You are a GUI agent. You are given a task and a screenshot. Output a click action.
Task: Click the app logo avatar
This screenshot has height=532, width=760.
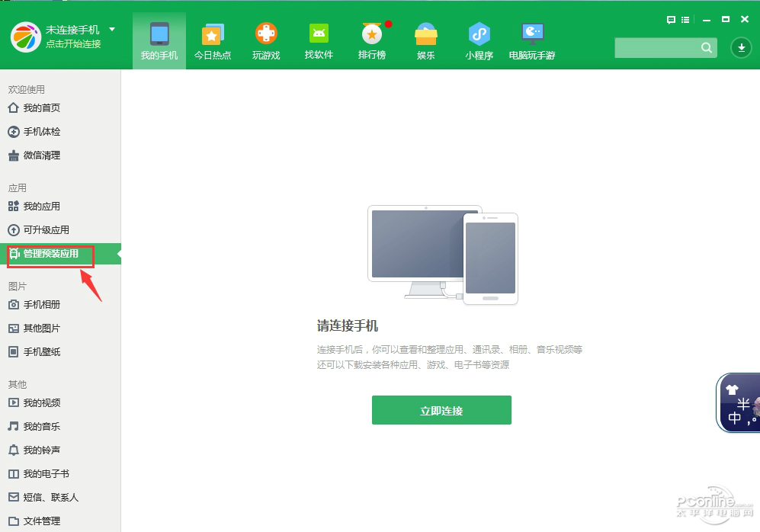click(x=26, y=37)
